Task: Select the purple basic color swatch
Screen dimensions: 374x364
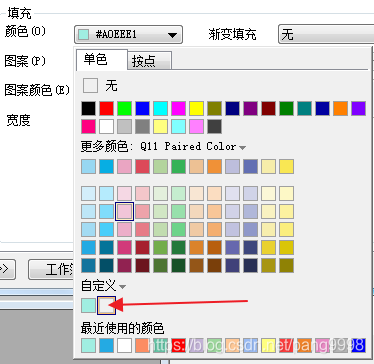Action: click(x=250, y=109)
